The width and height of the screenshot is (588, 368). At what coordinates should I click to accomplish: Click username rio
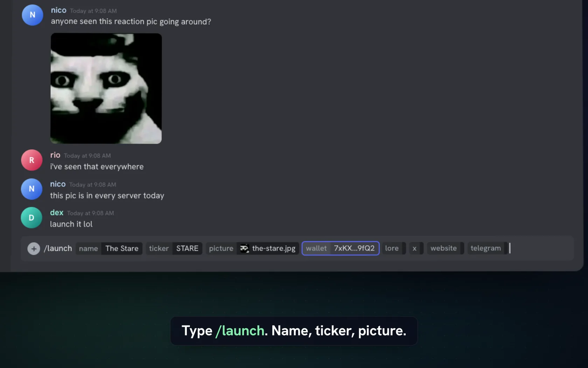(x=55, y=155)
